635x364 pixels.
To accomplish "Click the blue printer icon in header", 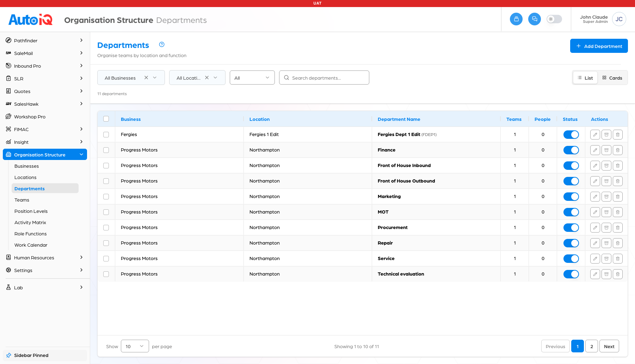I will [x=516, y=19].
